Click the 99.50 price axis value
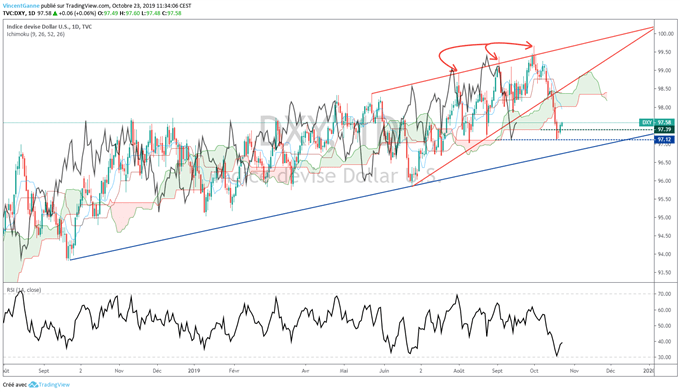Viewport: 680px width, 392px height. pos(665,52)
